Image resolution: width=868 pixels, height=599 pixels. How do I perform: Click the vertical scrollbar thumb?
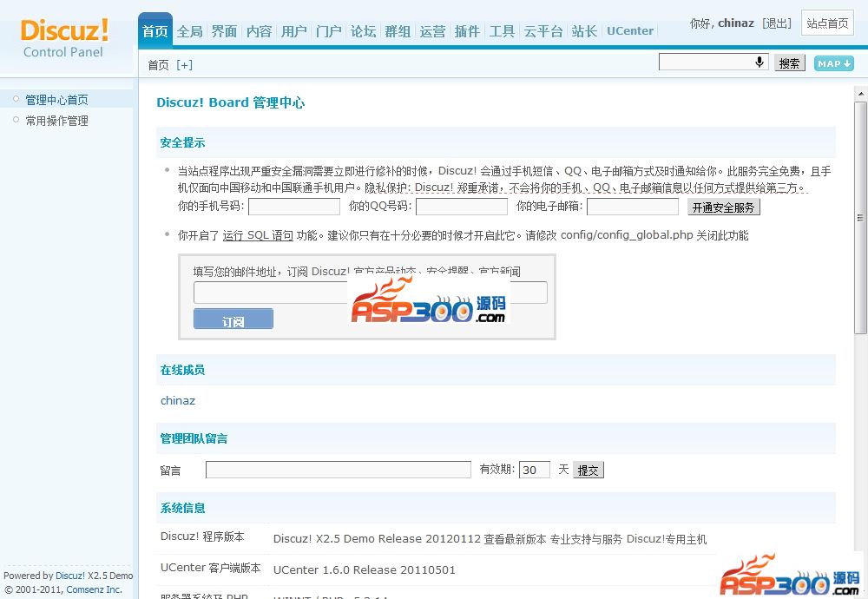point(860,218)
